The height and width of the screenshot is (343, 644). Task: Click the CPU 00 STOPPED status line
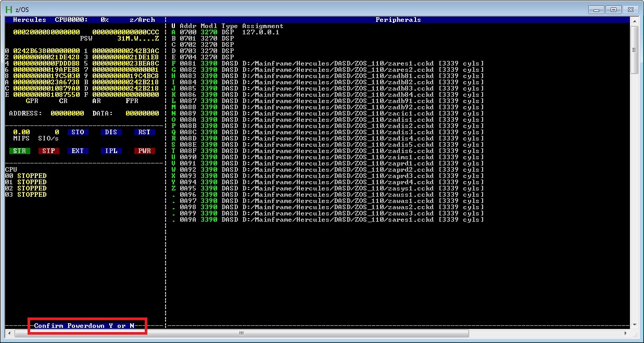(x=26, y=175)
